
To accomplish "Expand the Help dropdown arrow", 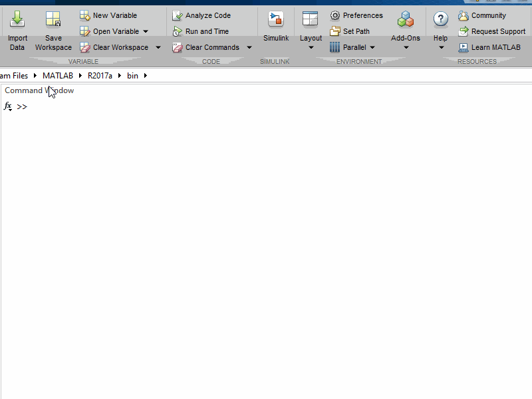I will [441, 47].
